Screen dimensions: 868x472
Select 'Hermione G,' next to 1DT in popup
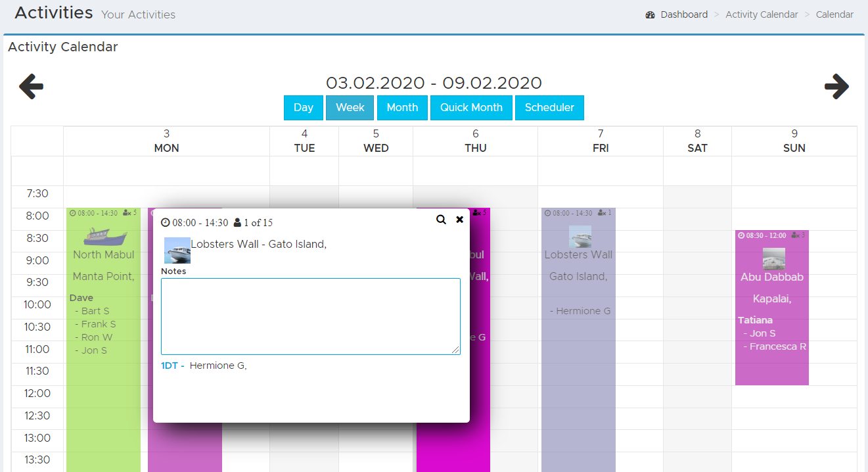(218, 366)
